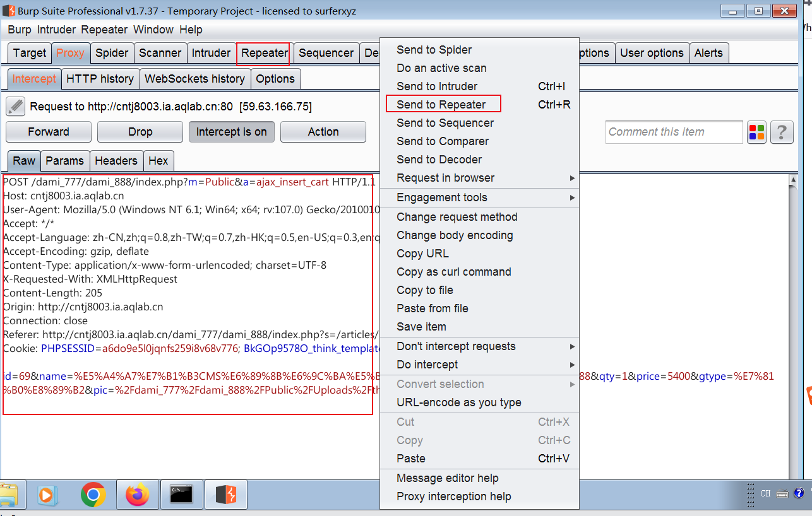Choose Send to Sequencer
The image size is (812, 516).
coord(479,123)
